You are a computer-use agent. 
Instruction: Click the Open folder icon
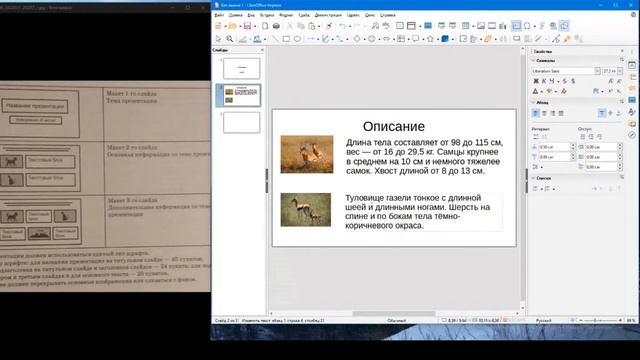pyautogui.click(x=232, y=26)
